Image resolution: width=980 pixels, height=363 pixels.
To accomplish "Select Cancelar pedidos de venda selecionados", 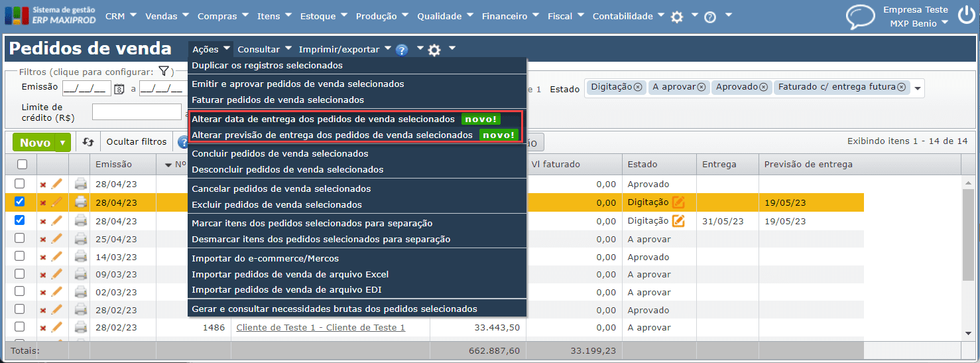I will (x=281, y=189).
